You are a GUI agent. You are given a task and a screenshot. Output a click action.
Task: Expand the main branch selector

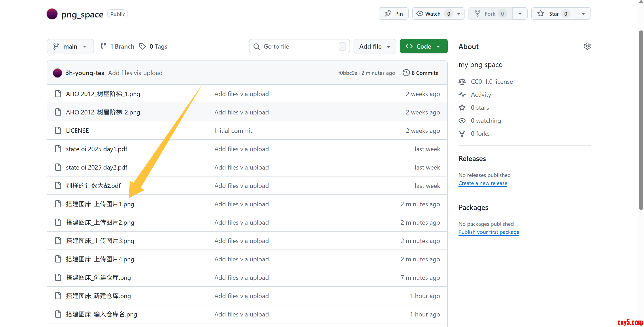coord(70,46)
